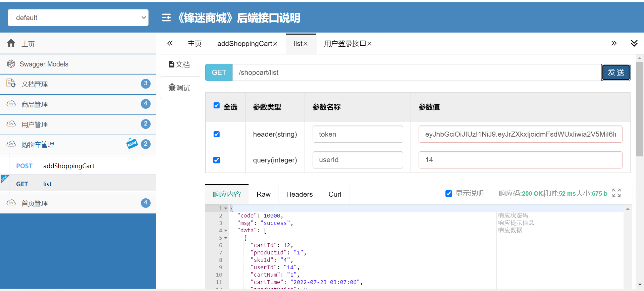
Task: Expand response to fullscreen icon
Action: tap(616, 193)
